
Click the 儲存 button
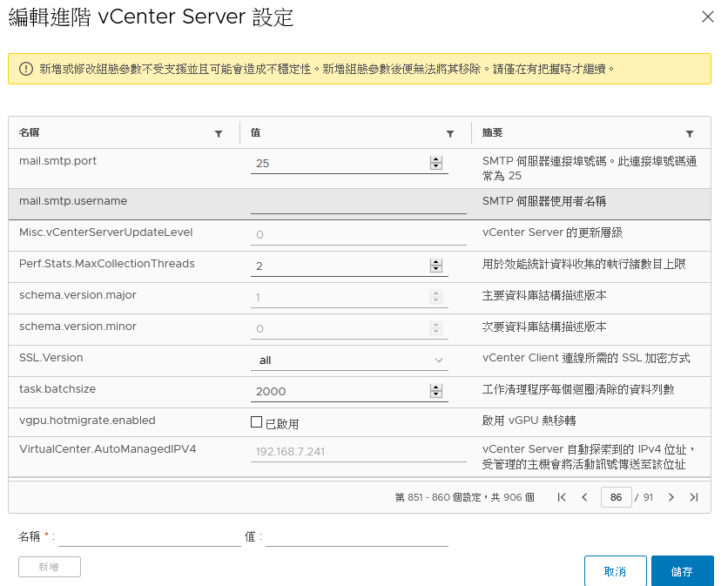coord(683,571)
